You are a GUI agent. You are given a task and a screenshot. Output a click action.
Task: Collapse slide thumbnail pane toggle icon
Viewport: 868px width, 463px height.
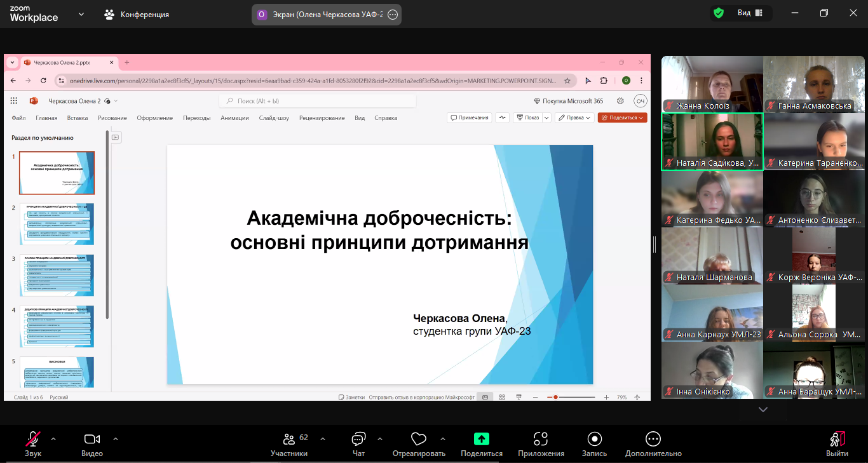116,137
